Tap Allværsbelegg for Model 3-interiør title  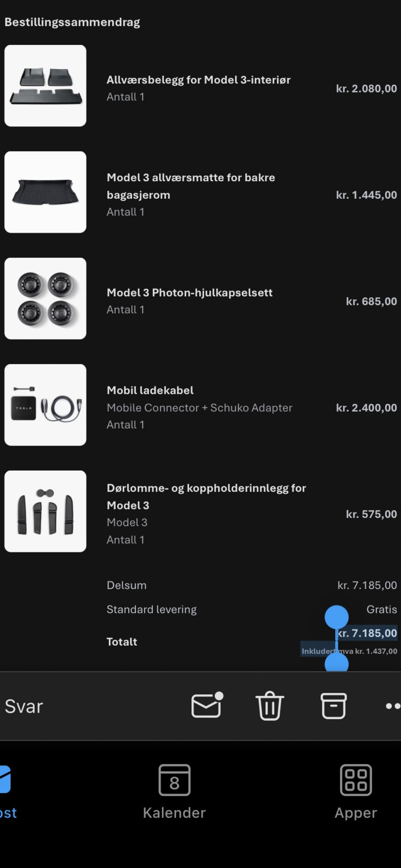(x=198, y=80)
